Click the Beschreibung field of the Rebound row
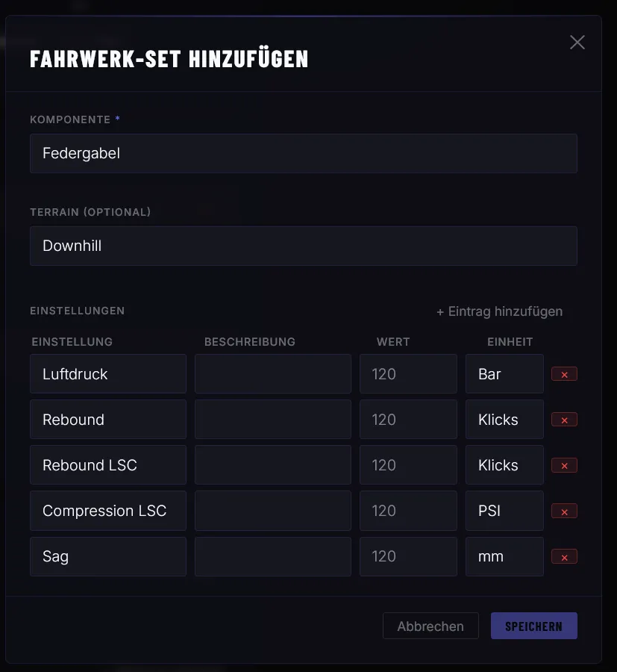Screen dimensions: 617x672 272,419
